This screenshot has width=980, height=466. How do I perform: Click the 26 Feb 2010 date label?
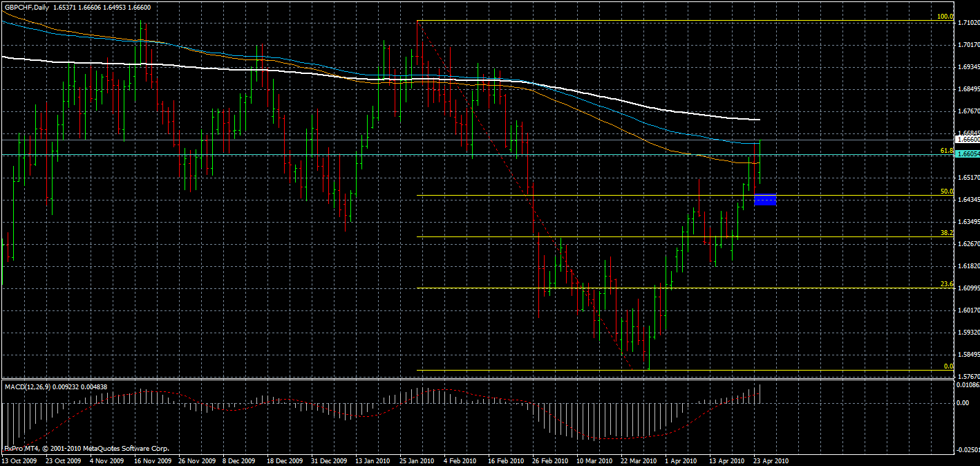tap(550, 460)
